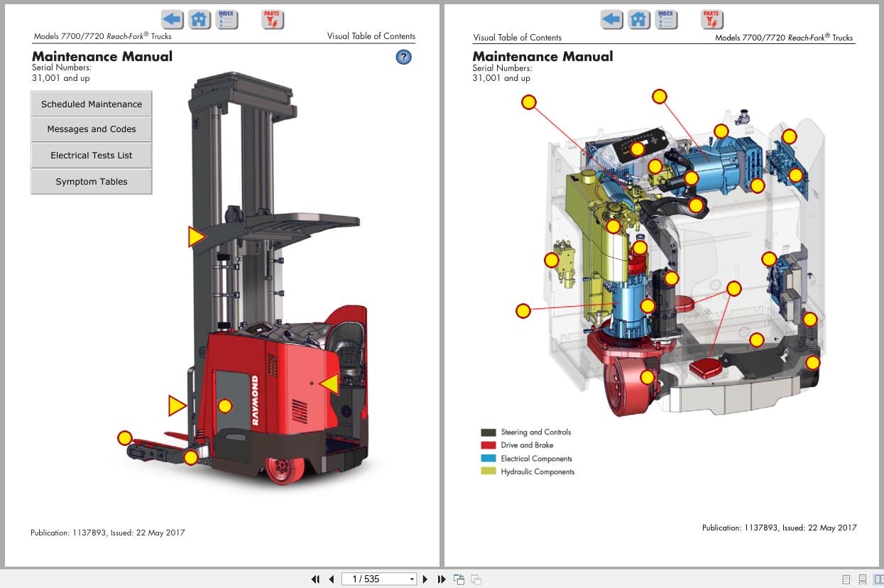The width and height of the screenshot is (884, 588).
Task: Click the left page's back arrow icon
Action: coord(172,20)
